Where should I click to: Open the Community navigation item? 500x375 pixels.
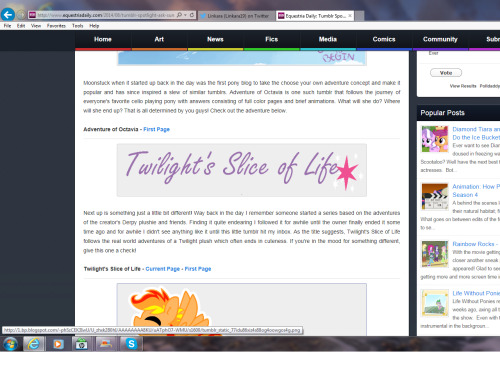(x=440, y=39)
